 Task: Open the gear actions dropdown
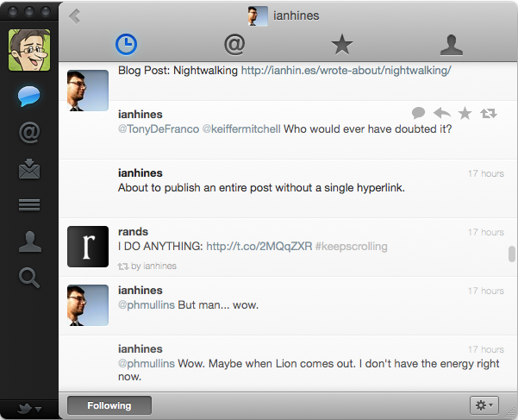coord(484,405)
